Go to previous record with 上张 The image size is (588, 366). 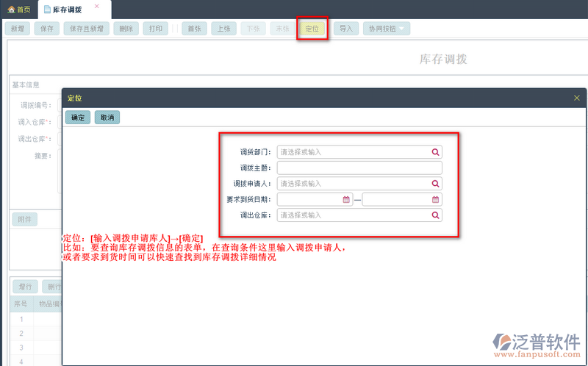pyautogui.click(x=224, y=29)
